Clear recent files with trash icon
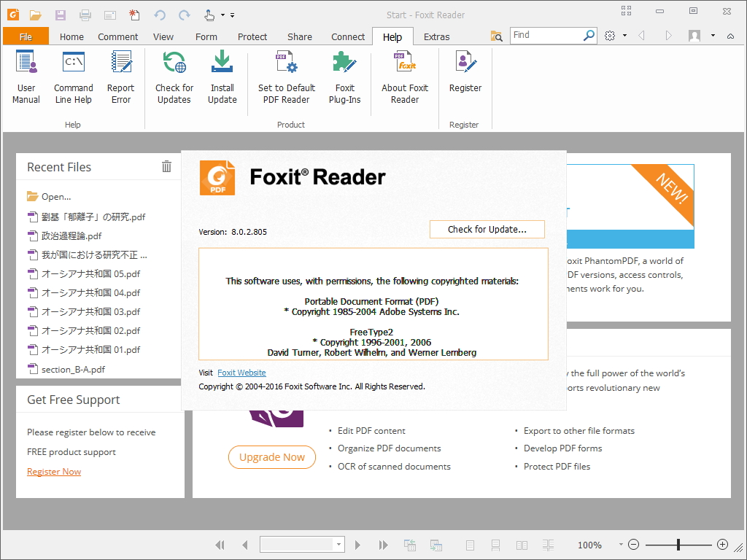 pos(166,166)
